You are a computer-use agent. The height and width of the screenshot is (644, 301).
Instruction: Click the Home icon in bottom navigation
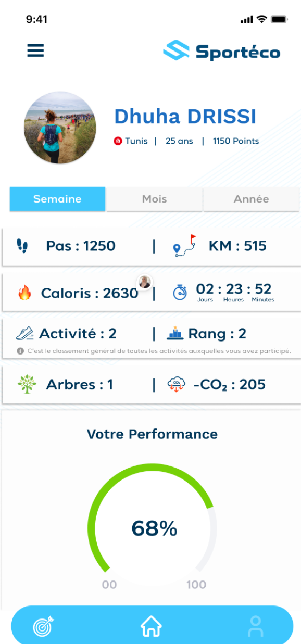tap(150, 626)
